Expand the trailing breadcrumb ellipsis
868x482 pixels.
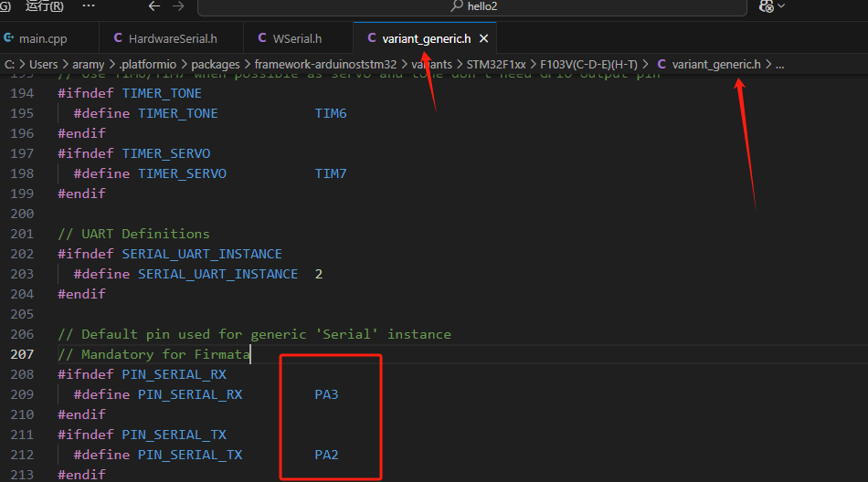[x=779, y=64]
